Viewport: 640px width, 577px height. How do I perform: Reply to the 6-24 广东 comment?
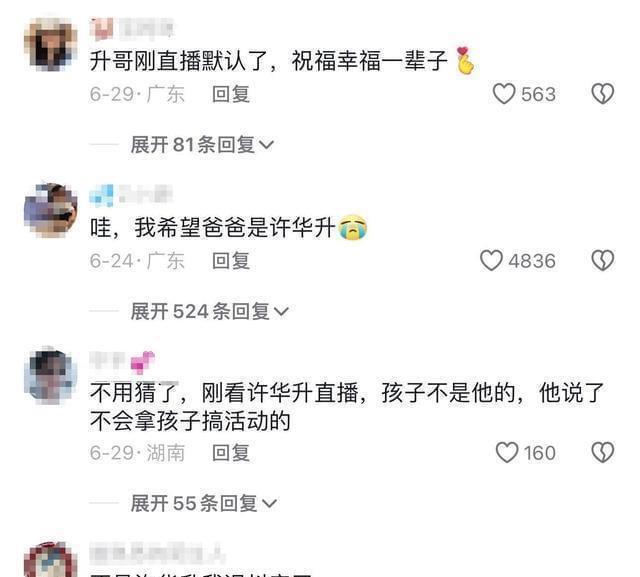click(231, 261)
